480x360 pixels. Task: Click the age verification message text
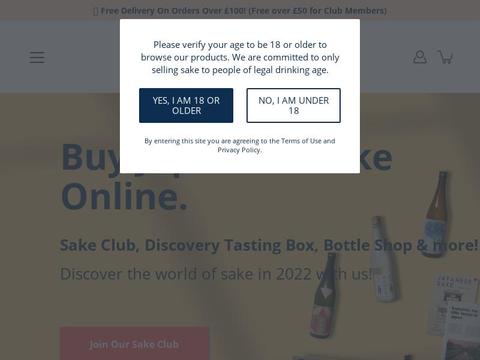pyautogui.click(x=240, y=57)
